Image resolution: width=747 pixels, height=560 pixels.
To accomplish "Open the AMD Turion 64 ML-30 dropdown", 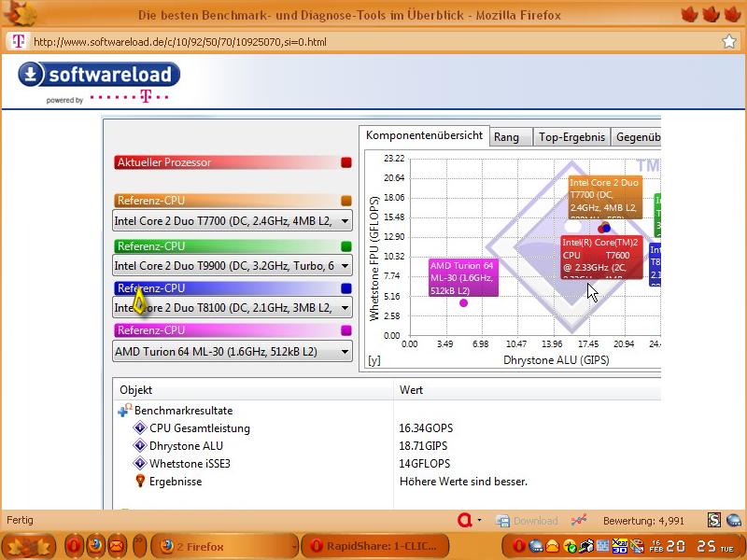I will coord(233,352).
